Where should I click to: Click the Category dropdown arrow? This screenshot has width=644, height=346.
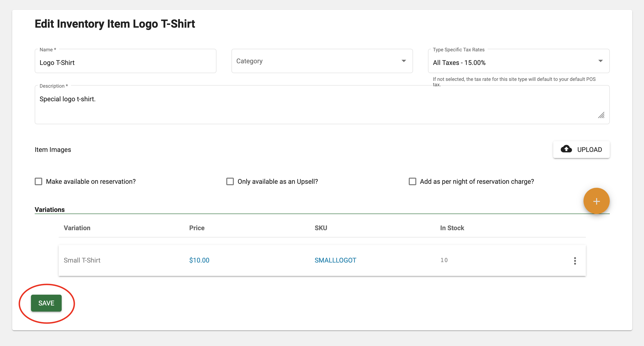point(404,61)
